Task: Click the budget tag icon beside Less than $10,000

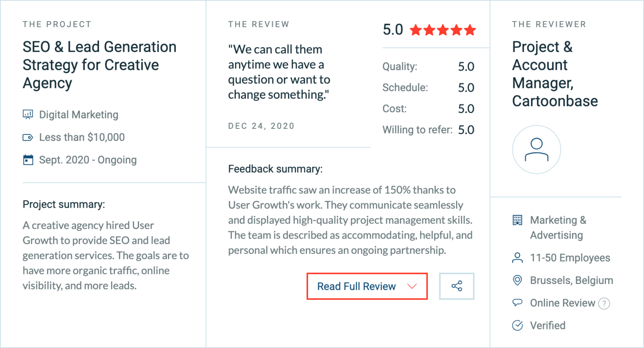Action: tap(28, 137)
